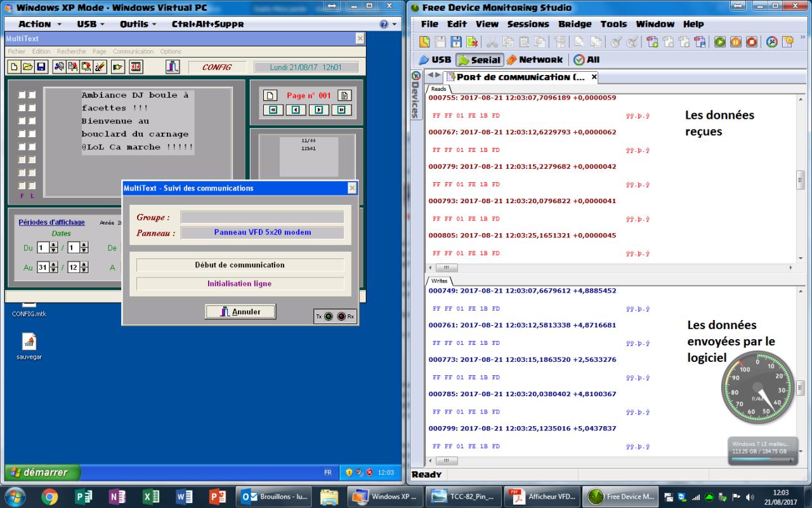Click the Writes pane vertical scrollbar thumb

pyautogui.click(x=801, y=387)
